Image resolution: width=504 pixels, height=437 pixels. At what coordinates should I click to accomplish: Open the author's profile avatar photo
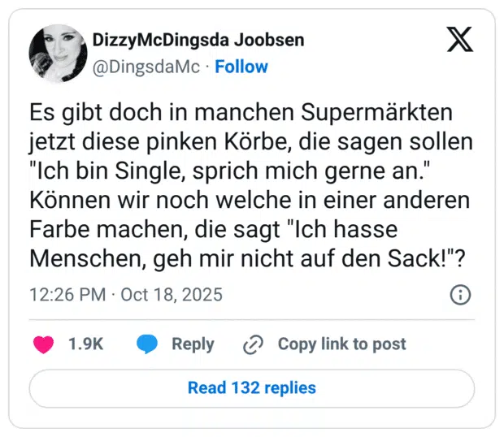58,53
